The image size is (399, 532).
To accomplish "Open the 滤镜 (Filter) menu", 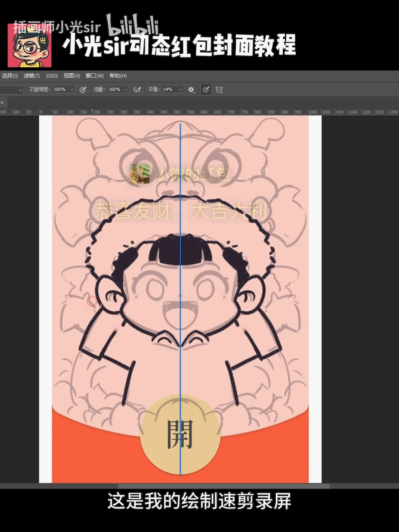I will point(32,76).
